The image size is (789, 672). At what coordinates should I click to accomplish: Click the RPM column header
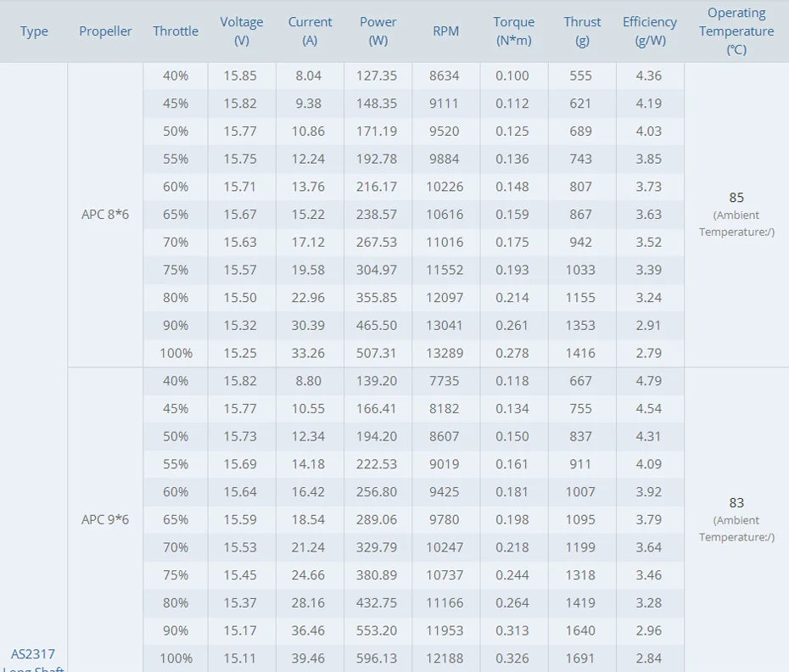click(445, 31)
